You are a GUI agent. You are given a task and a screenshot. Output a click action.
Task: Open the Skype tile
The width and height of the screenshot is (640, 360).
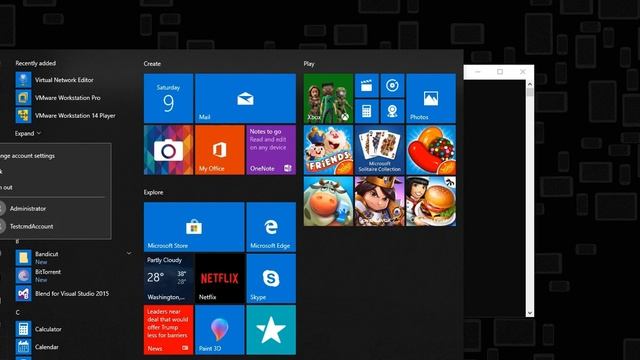click(x=271, y=278)
